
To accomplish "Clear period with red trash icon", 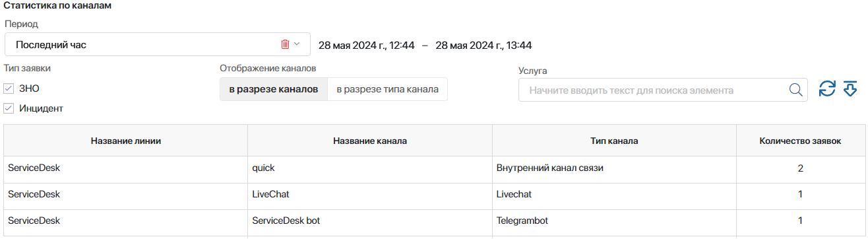I will [285, 44].
